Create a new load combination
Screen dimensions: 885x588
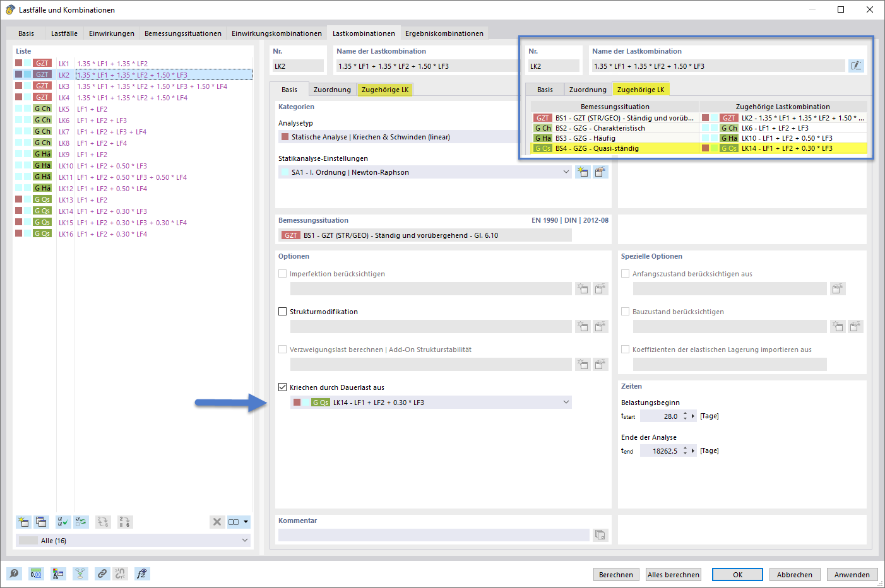coord(23,522)
